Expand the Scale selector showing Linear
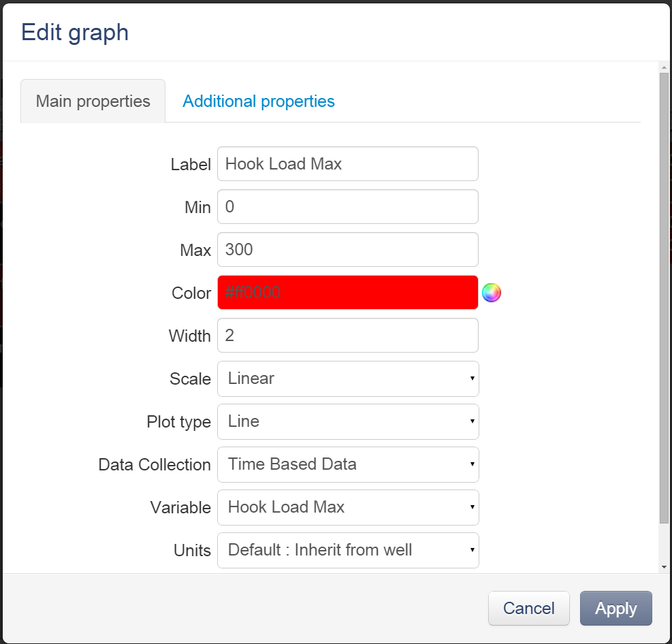 point(347,379)
